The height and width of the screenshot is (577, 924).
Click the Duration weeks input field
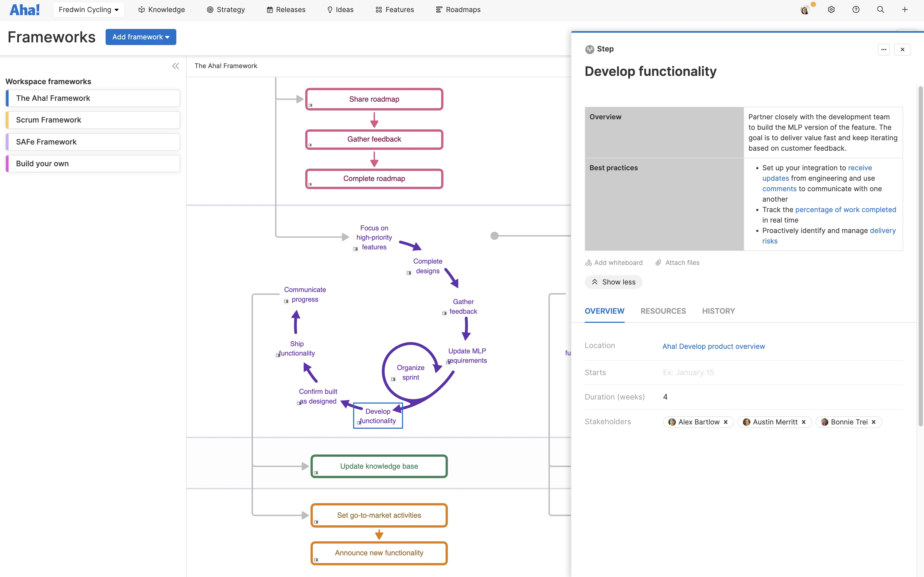pyautogui.click(x=666, y=397)
